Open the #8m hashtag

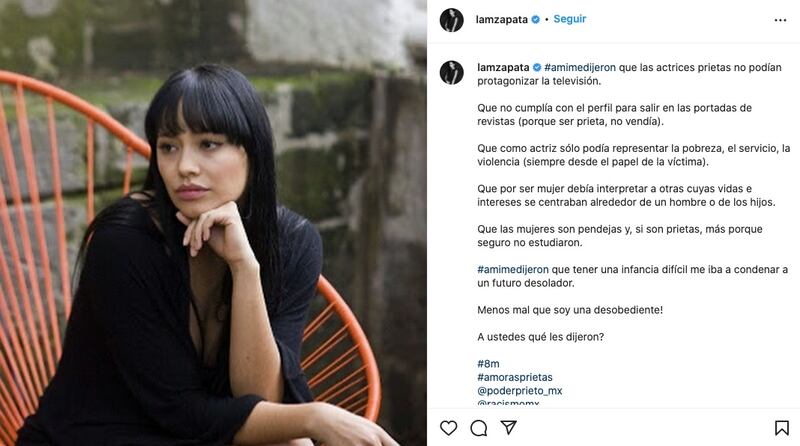(488, 364)
